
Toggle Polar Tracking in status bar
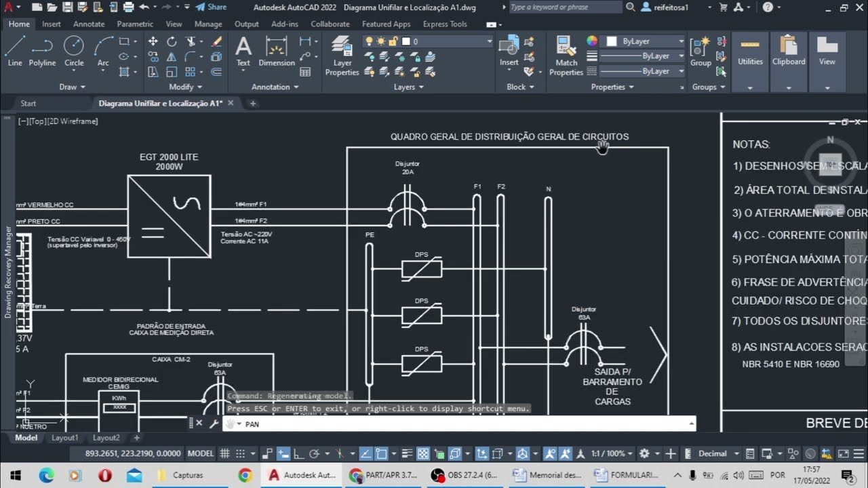314,453
